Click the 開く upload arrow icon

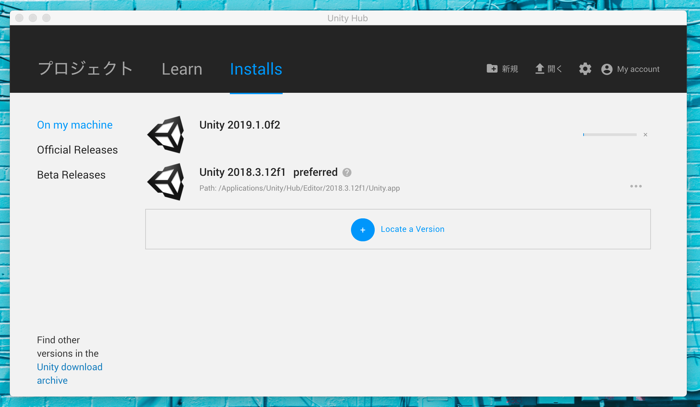540,69
